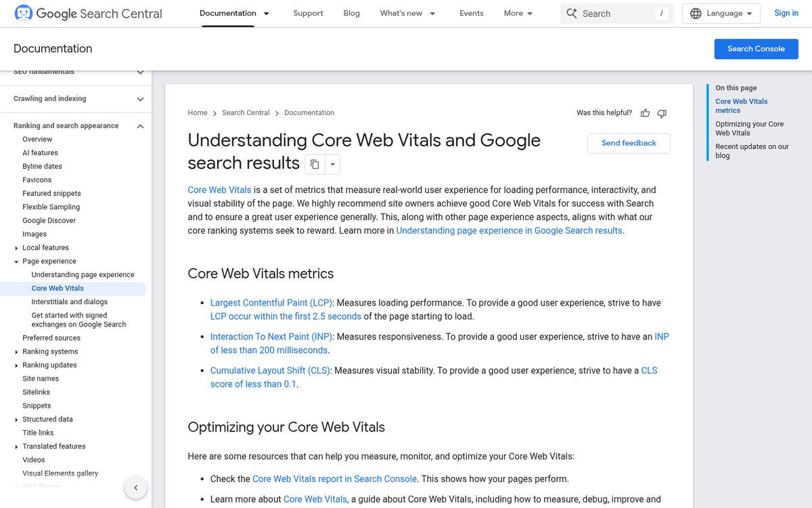Click the Google Search Central logo
This screenshot has height=508, width=812.
click(x=88, y=14)
